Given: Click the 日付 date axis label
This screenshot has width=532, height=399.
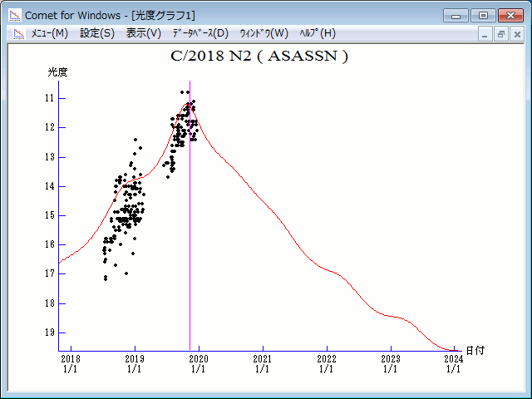Looking at the screenshot, I should click(x=475, y=351).
